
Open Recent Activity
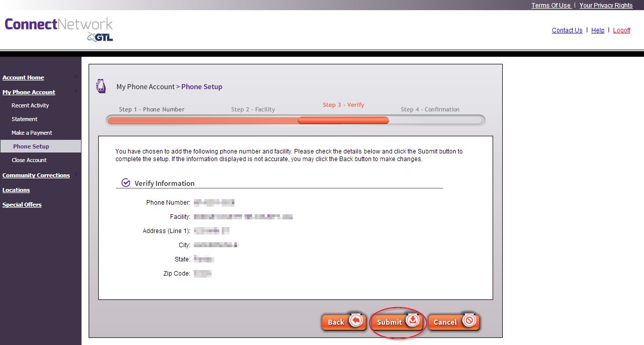tap(30, 105)
